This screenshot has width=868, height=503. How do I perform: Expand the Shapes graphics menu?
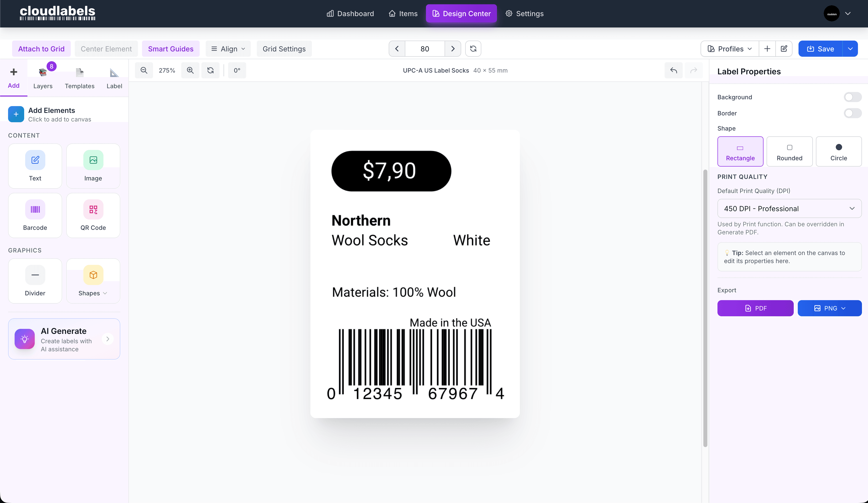click(x=93, y=281)
